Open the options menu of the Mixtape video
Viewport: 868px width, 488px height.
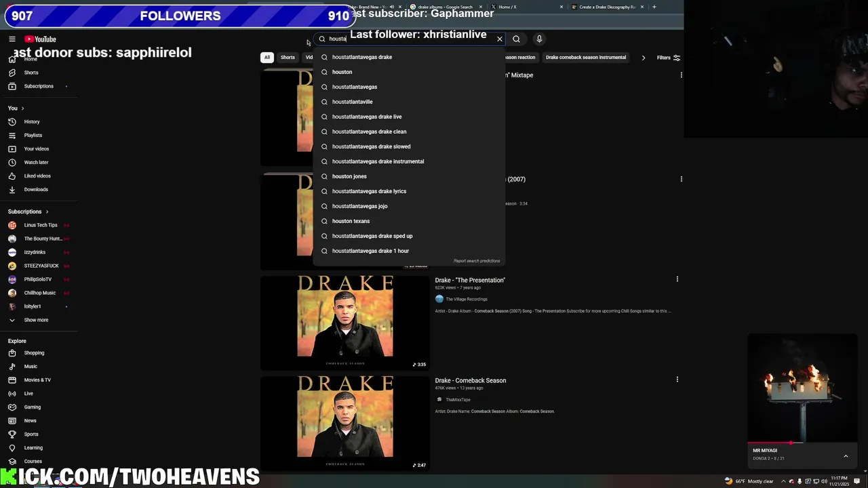pyautogui.click(x=681, y=75)
